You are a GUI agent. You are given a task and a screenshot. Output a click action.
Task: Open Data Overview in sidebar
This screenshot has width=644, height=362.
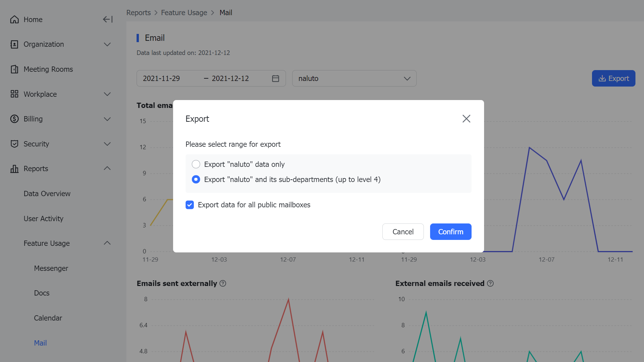click(47, 194)
